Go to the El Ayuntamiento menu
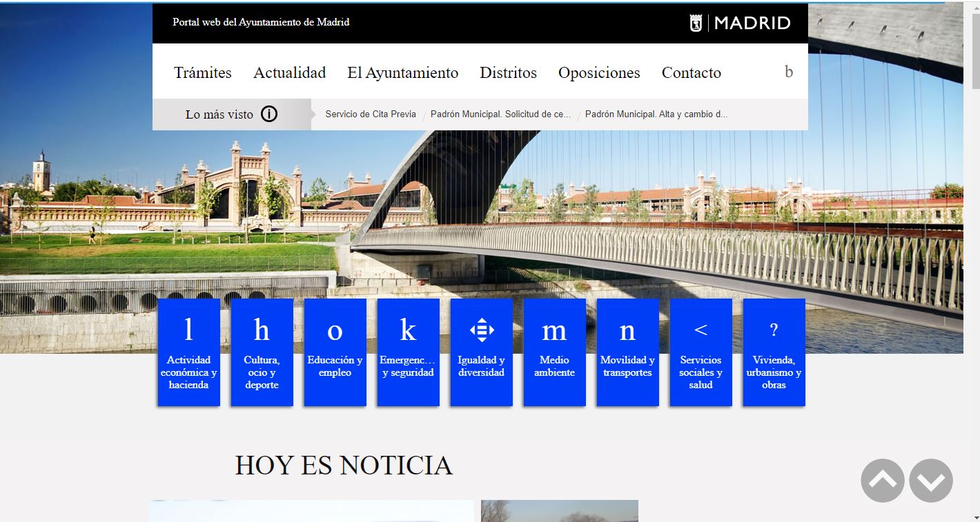The height and width of the screenshot is (522, 980). coord(402,72)
